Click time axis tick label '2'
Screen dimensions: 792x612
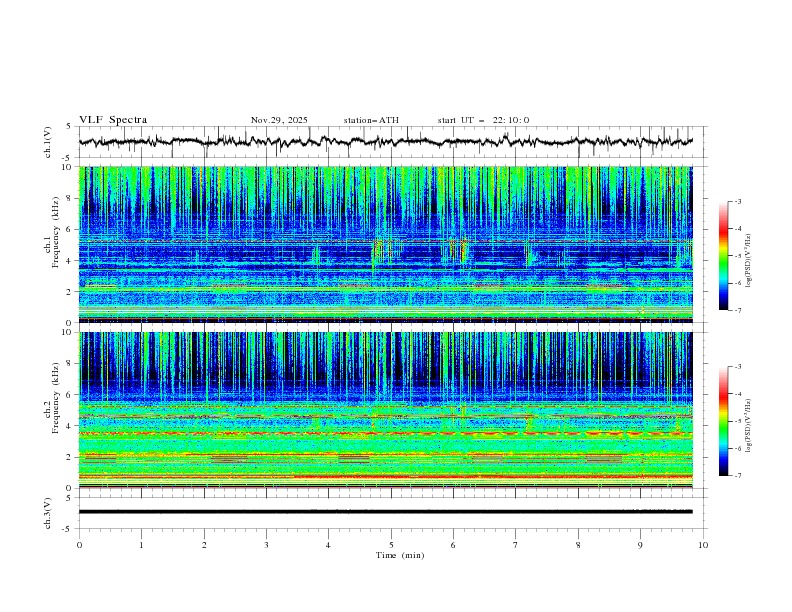pos(204,545)
